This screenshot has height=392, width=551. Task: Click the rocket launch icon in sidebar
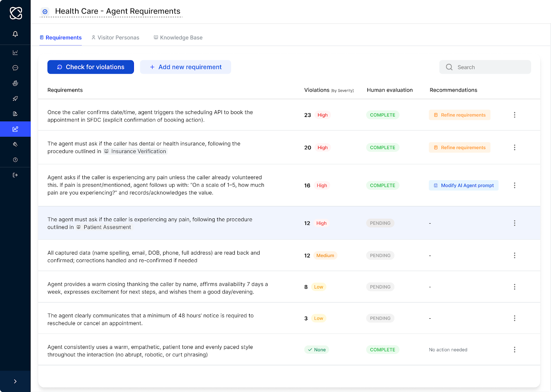(15, 99)
